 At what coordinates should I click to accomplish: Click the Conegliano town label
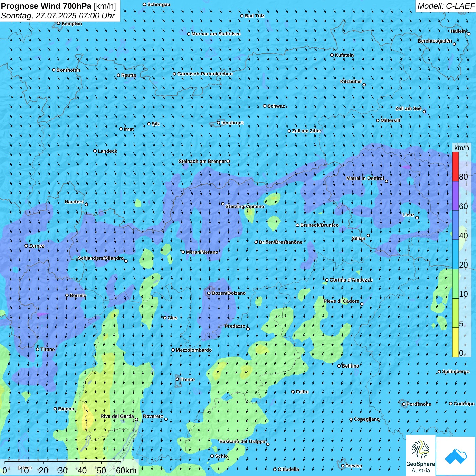pos(367,419)
